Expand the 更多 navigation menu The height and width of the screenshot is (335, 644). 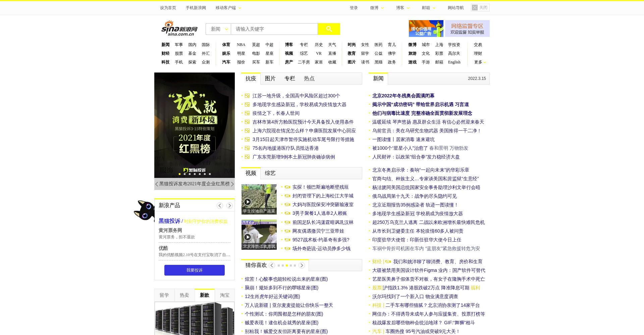coord(480,62)
